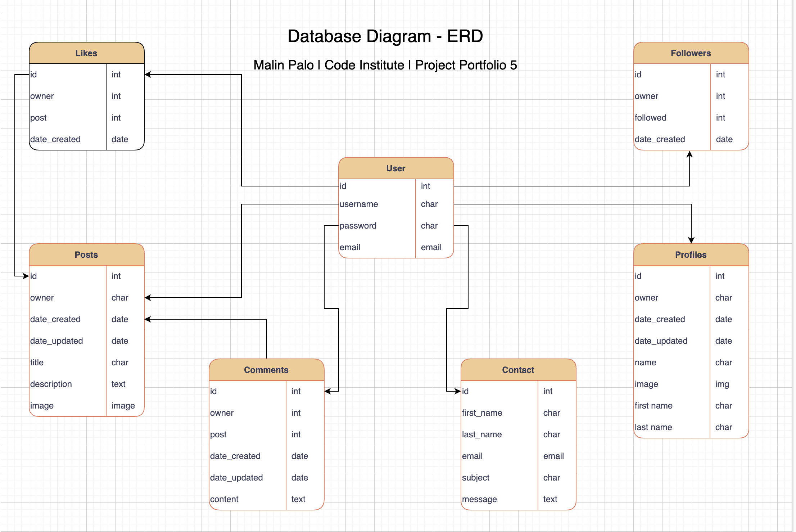Click the User table header
The height and width of the screenshot is (532, 796).
[396, 168]
